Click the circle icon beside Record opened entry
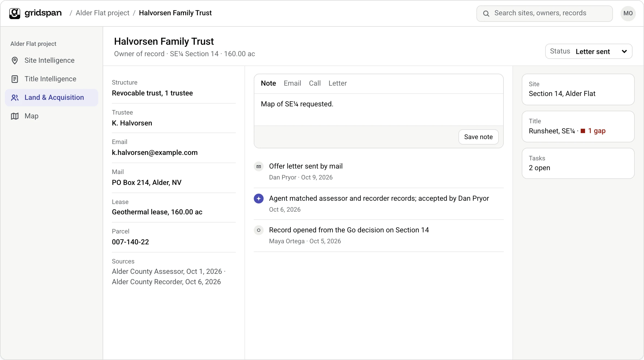The image size is (644, 360). (258, 230)
